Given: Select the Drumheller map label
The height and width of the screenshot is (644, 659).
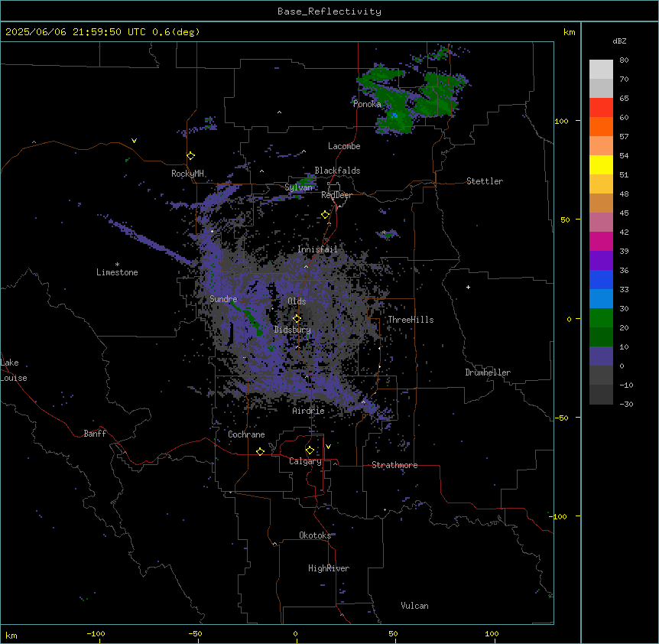Looking at the screenshot, I should coord(488,372).
